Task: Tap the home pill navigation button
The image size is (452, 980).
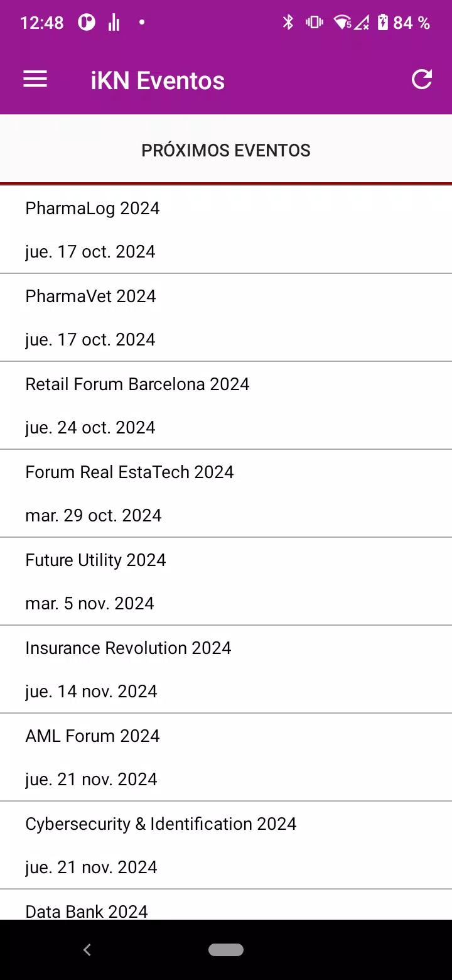Action: click(226, 950)
